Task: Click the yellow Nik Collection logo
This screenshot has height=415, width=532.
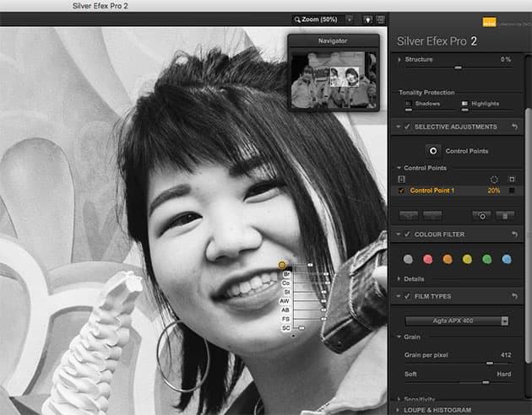Action: point(489,23)
